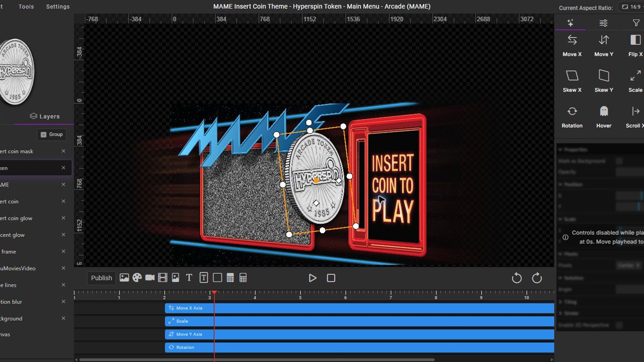This screenshot has width=644, height=362.
Task: Select the 'coin mask' layer row
Action: tap(36, 151)
